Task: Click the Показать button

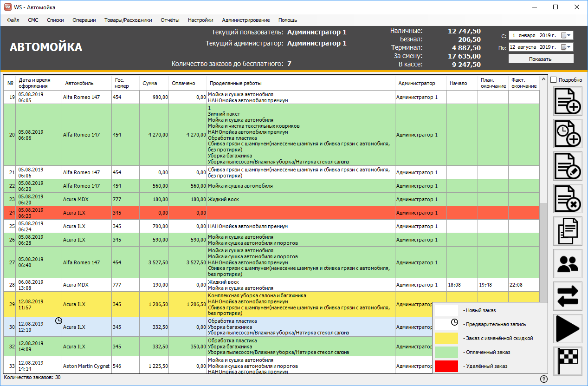Action: pos(541,59)
